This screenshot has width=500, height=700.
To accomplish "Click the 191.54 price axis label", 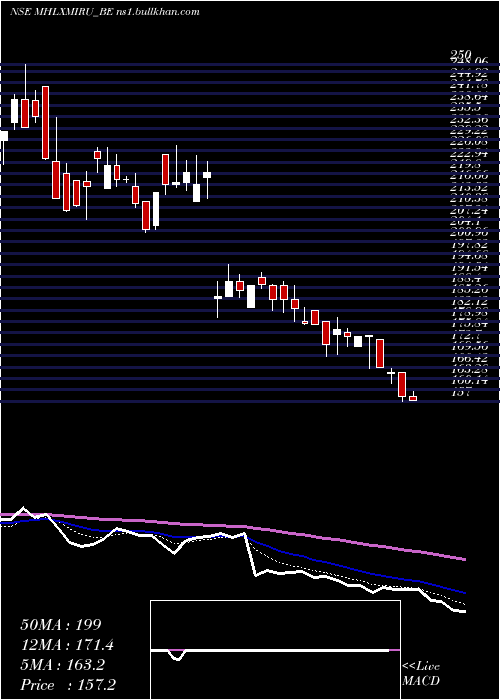I will tap(468, 268).
